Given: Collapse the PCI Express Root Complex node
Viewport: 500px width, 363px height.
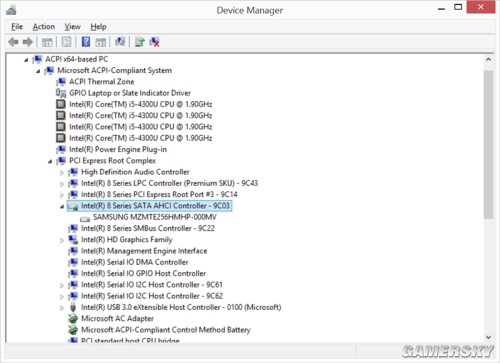Looking at the screenshot, I should coord(50,162).
